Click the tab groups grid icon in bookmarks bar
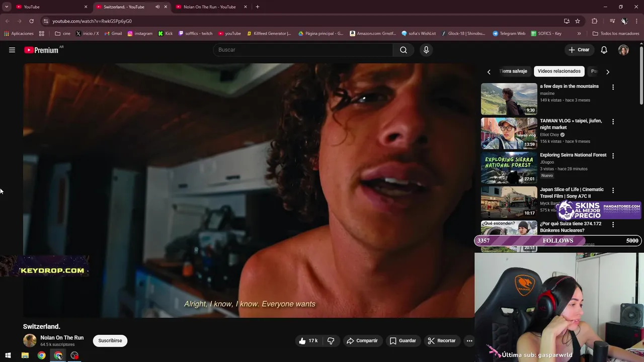This screenshot has height=362, width=644. (42, 34)
